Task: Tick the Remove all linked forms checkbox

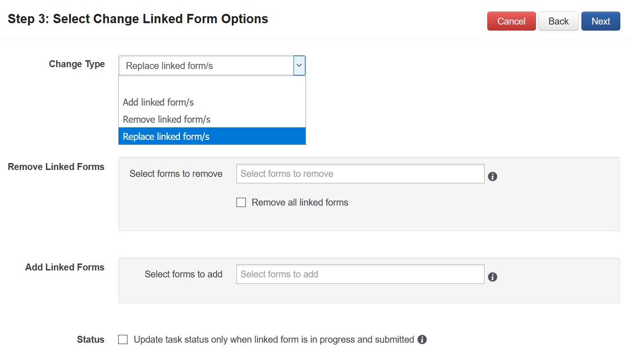Action: pyautogui.click(x=241, y=202)
